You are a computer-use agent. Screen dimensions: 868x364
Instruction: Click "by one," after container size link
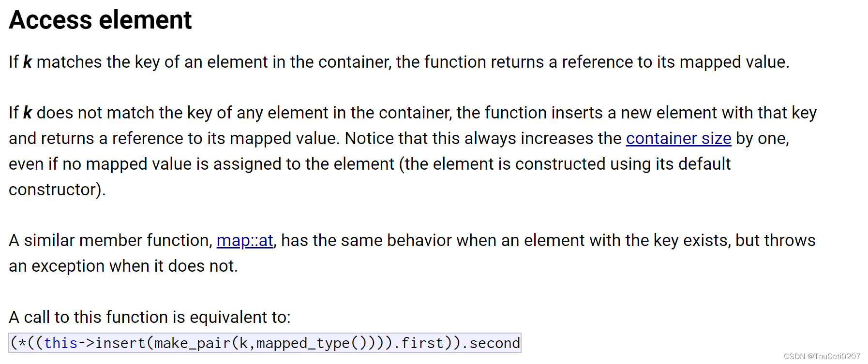763,139
